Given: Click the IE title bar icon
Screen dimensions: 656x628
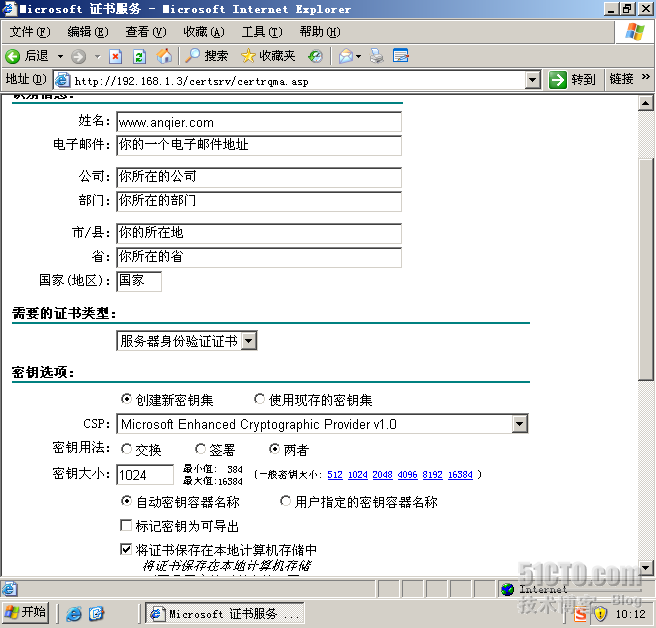Looking at the screenshot, I should coord(9,8).
